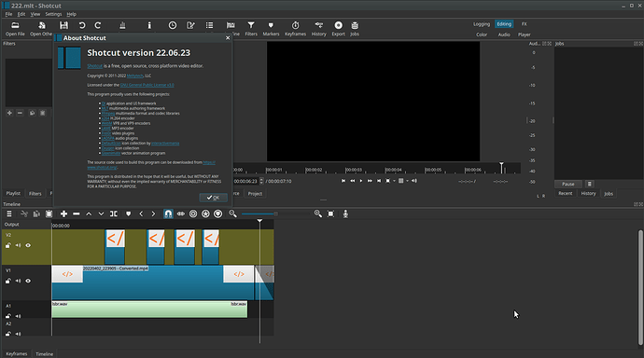The height and width of the screenshot is (358, 644).
Task: Click the timeline Ripple Delete minus icon
Action: [x=76, y=213]
